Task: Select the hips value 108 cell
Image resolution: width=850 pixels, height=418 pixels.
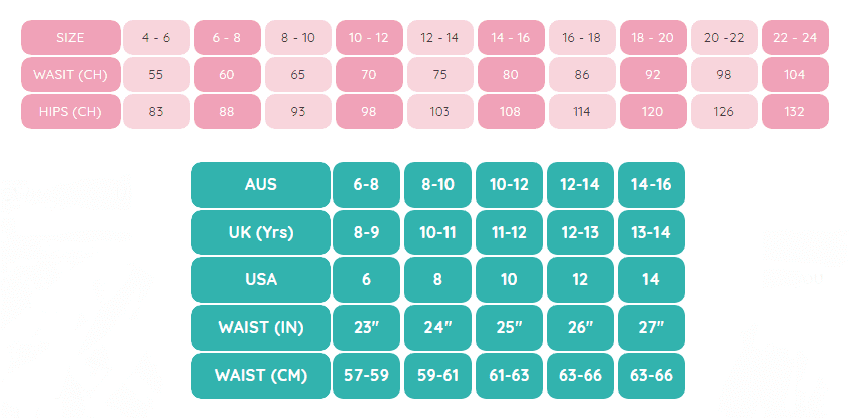Action: (511, 111)
